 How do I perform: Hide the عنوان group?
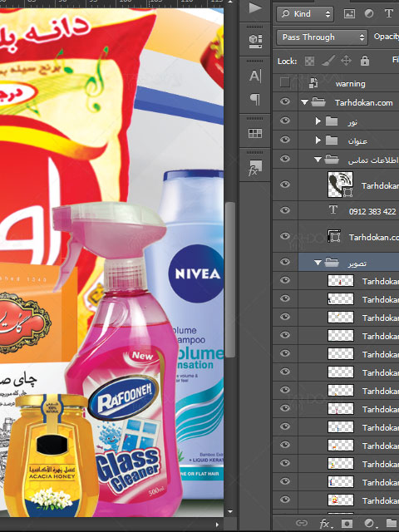285,140
